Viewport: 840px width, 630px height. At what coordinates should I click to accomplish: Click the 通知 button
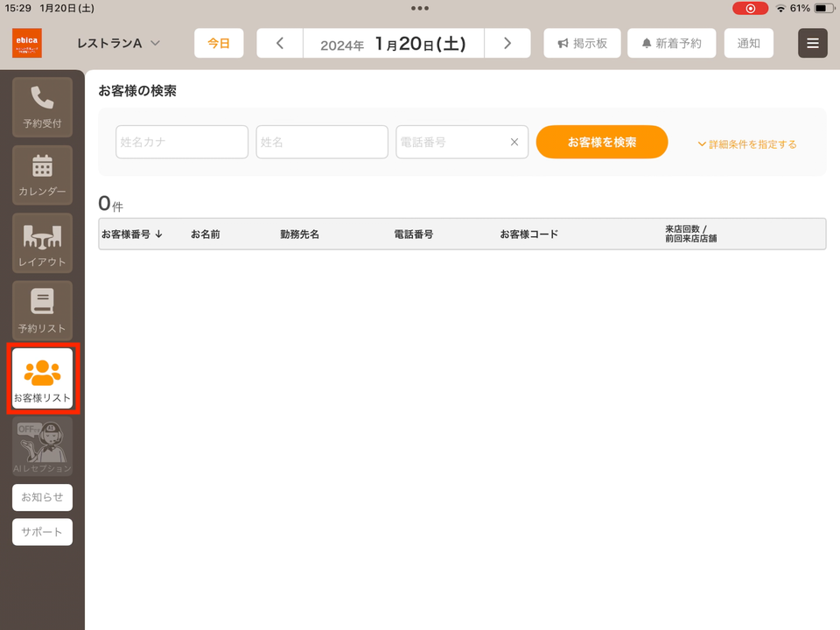[x=748, y=44]
